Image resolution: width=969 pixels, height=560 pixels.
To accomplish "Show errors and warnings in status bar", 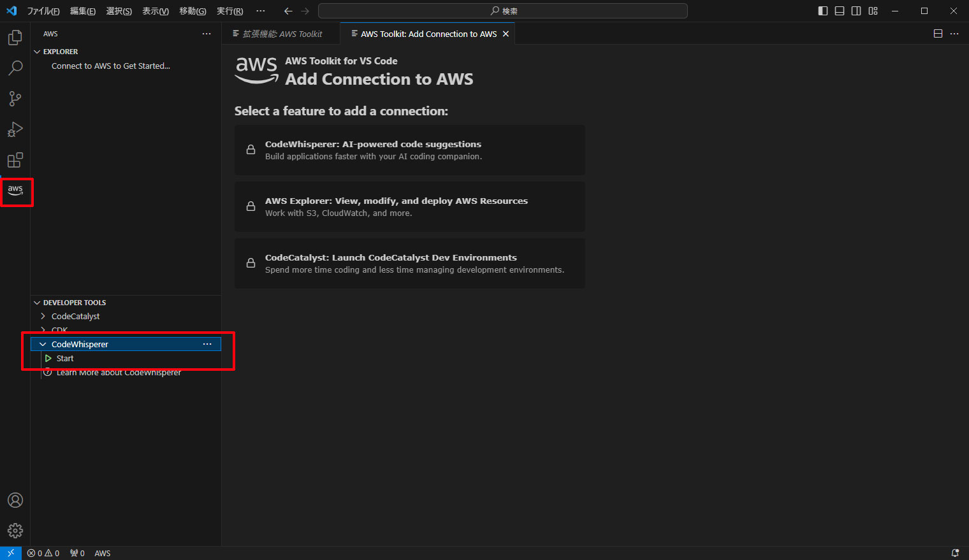I will pos(43,553).
